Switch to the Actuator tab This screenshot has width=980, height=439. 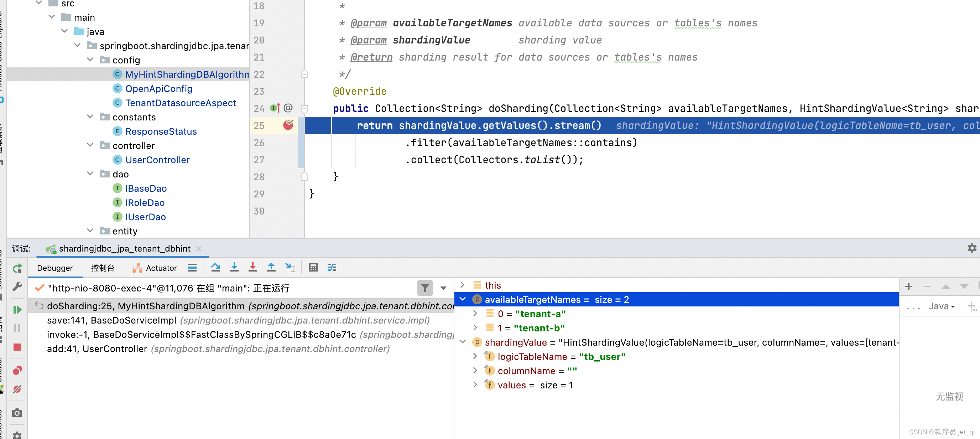(155, 268)
